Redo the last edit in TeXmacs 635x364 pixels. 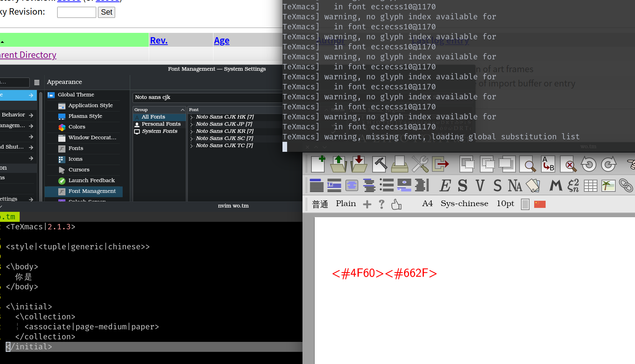coord(609,164)
